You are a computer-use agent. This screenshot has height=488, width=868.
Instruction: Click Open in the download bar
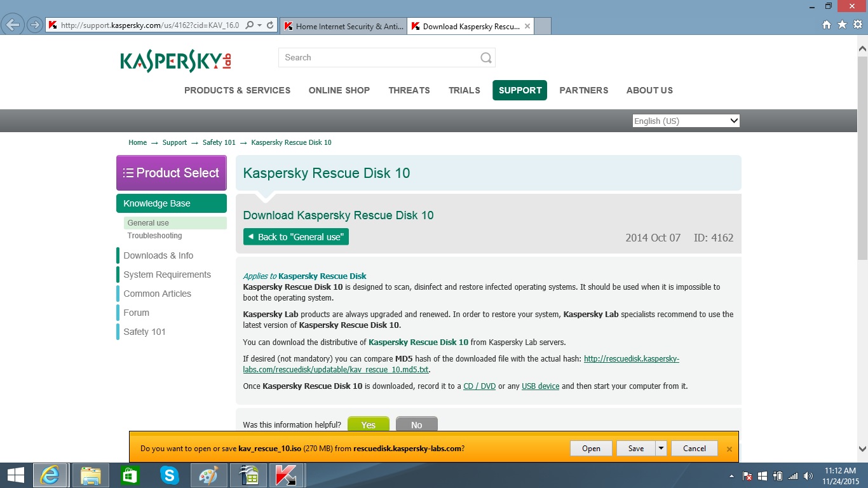pyautogui.click(x=591, y=448)
